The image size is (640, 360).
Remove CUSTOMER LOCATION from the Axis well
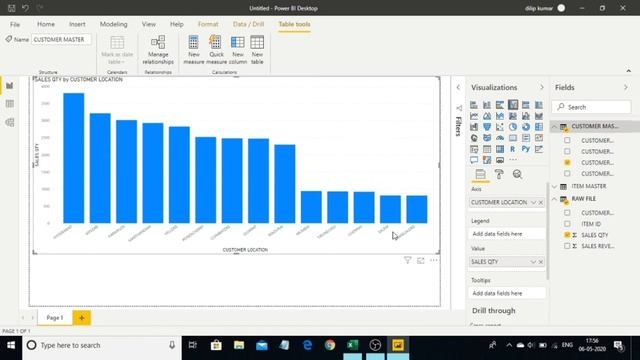click(x=541, y=202)
